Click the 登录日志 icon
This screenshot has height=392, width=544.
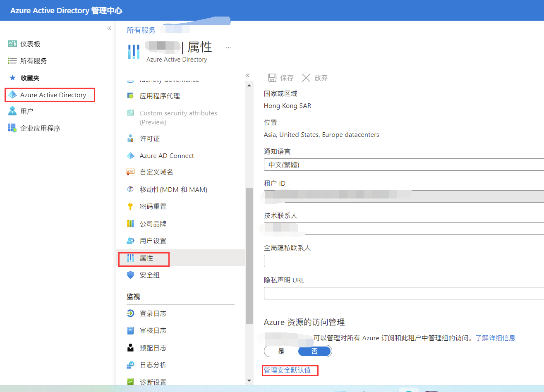[x=130, y=313]
